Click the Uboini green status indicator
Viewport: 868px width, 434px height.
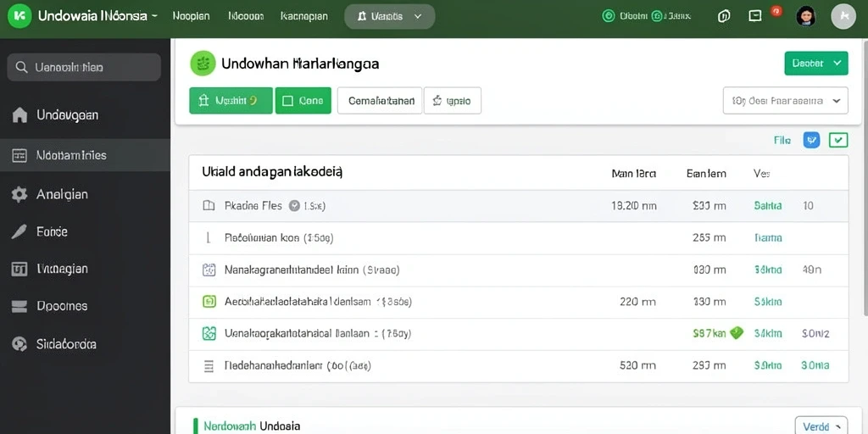[609, 16]
